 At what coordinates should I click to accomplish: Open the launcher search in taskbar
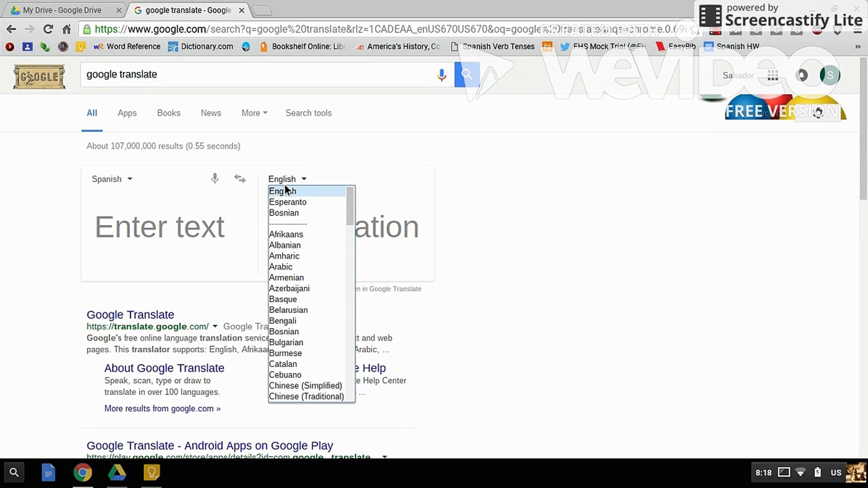(x=14, y=473)
